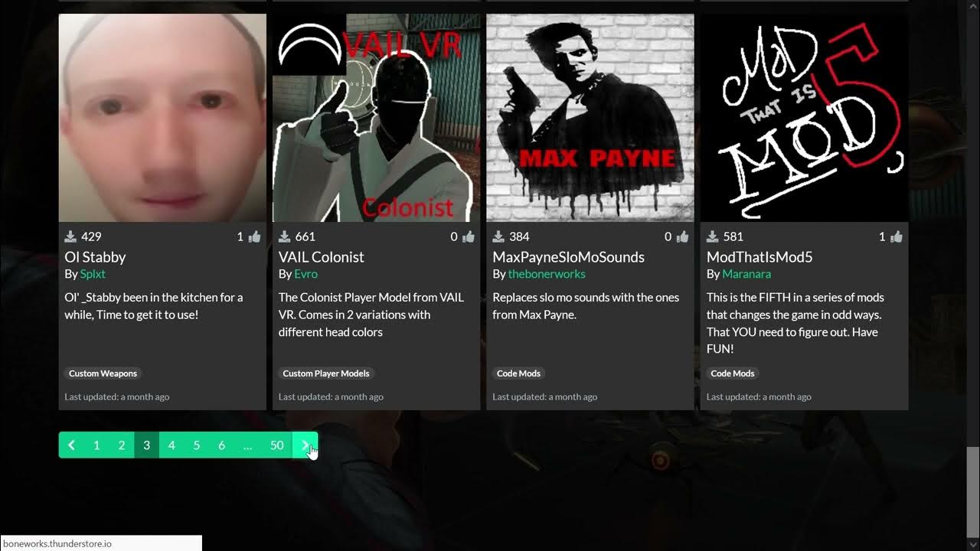Image resolution: width=980 pixels, height=551 pixels.
Task: Filter by the Custom Weapons tag
Action: pos(103,373)
